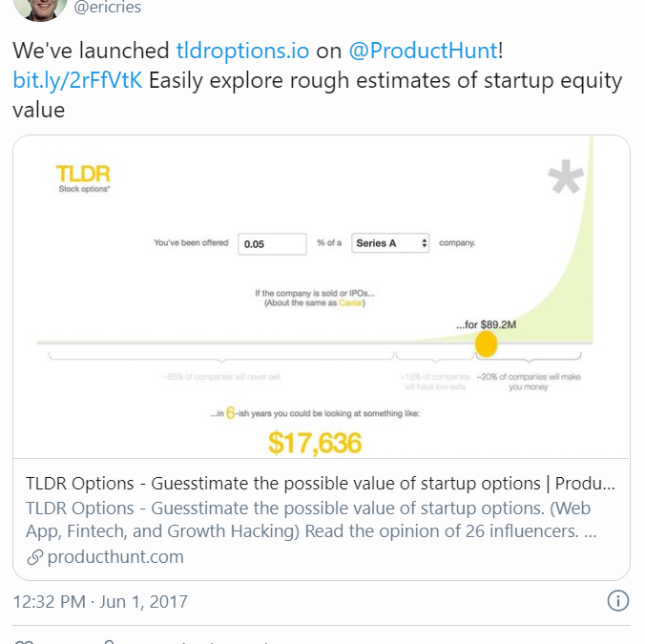Click the $89.2M exit value label
This screenshot has height=644, width=645.
(x=492, y=325)
